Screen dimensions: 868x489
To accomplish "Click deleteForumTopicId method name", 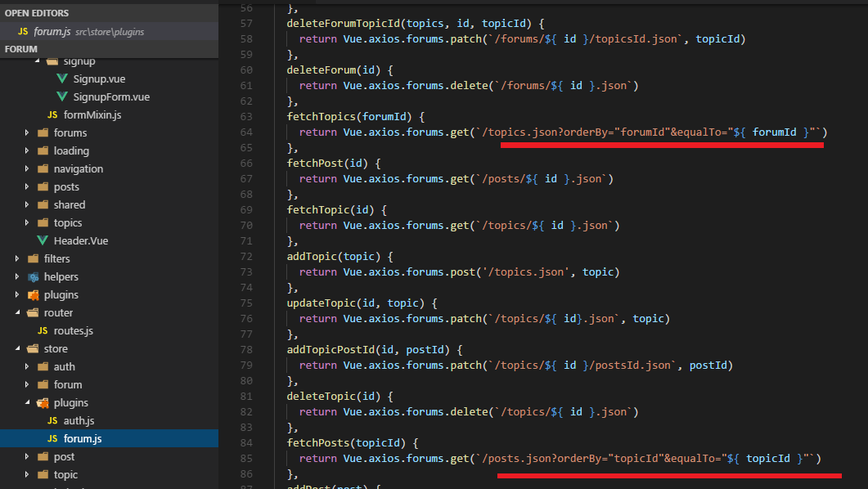I will tap(343, 23).
